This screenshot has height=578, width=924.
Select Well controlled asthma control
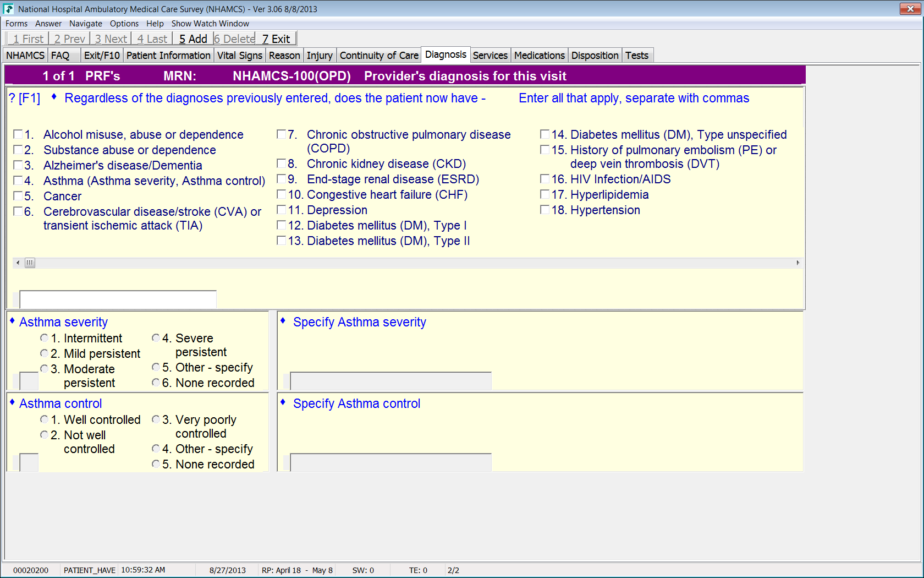pyautogui.click(x=45, y=419)
